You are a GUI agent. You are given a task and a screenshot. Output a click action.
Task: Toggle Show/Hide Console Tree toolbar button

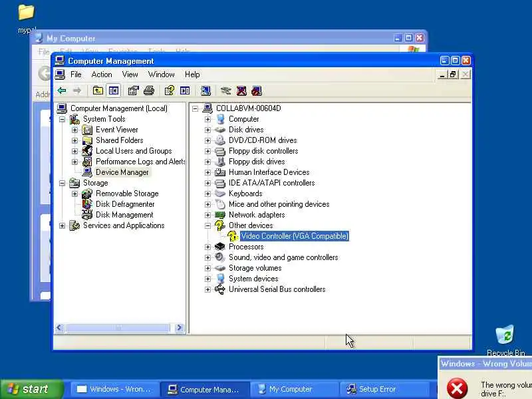click(113, 90)
